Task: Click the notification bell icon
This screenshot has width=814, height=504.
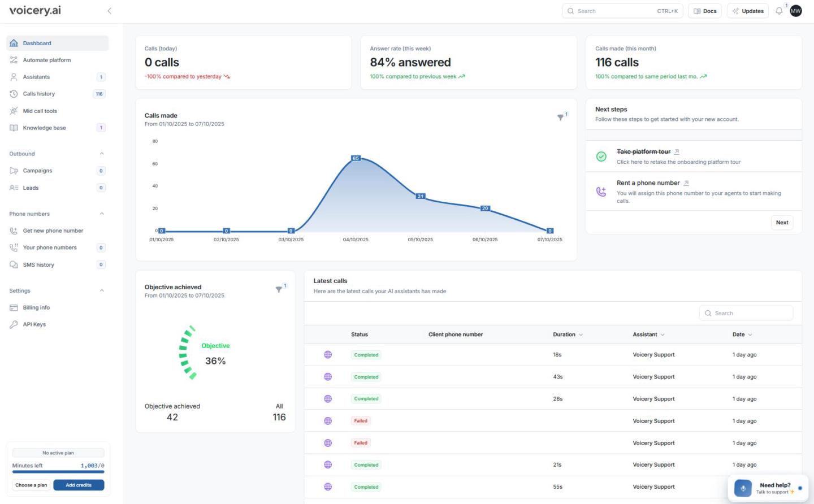Action: click(x=779, y=11)
